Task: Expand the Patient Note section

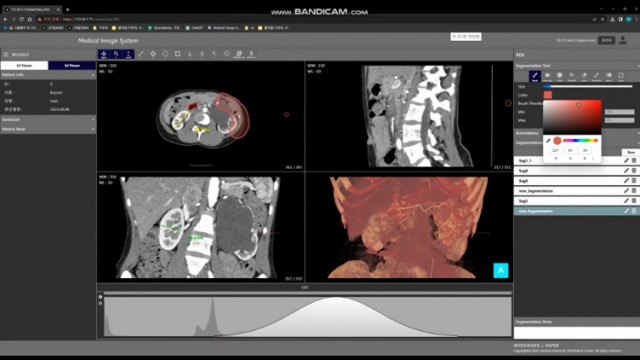Action: tap(48, 129)
